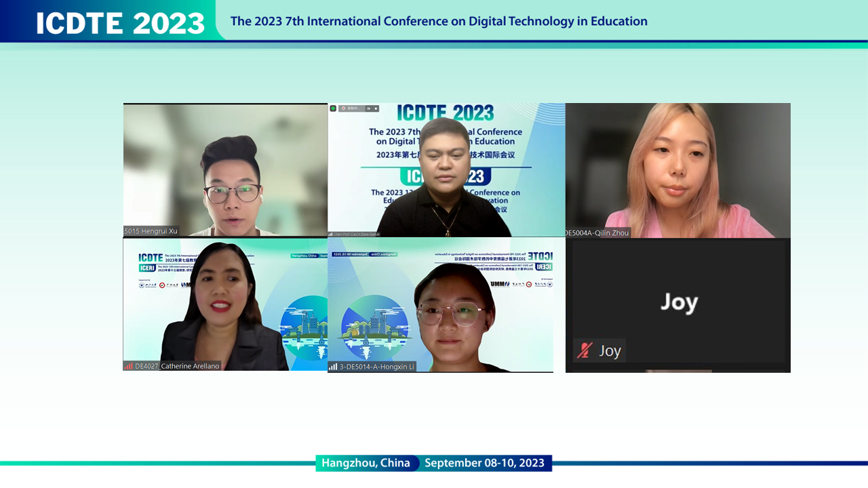Click the green security shield icon

tap(333, 108)
